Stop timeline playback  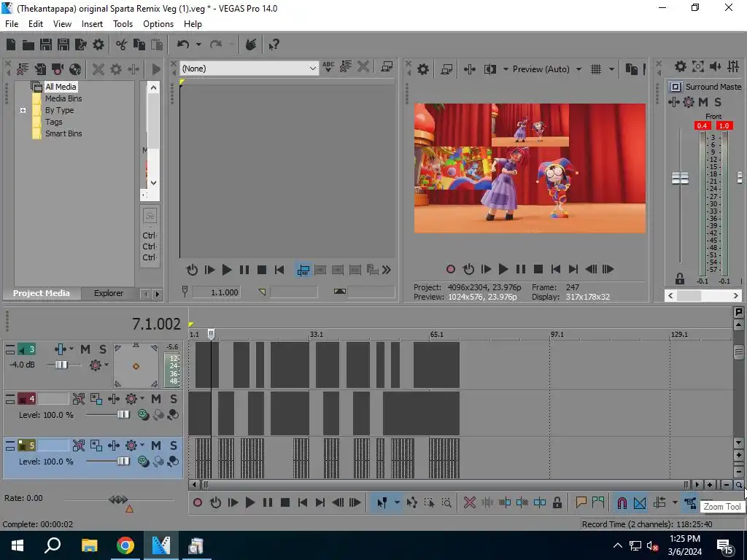point(285,502)
